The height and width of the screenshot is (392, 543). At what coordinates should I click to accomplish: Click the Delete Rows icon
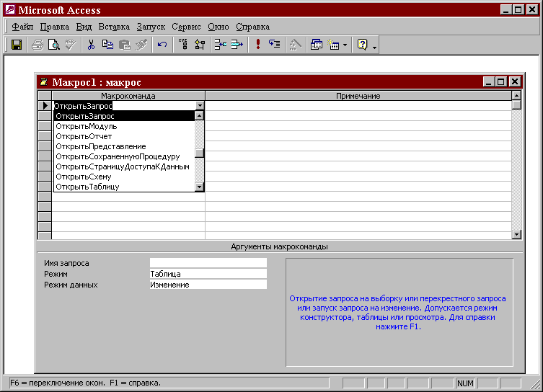point(237,45)
